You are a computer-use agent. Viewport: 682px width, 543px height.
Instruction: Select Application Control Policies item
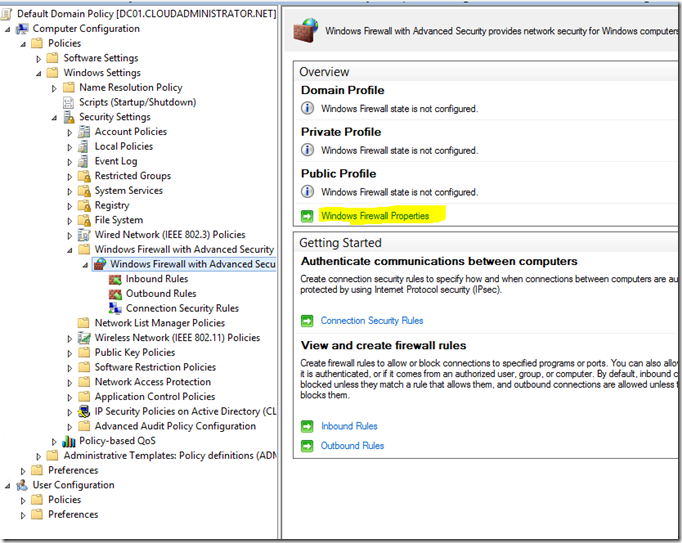[x=153, y=397]
